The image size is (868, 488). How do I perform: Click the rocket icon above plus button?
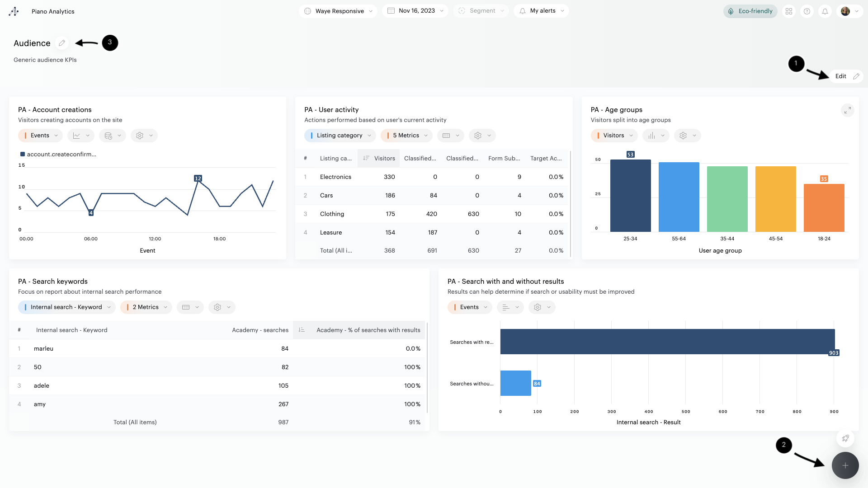click(x=845, y=438)
